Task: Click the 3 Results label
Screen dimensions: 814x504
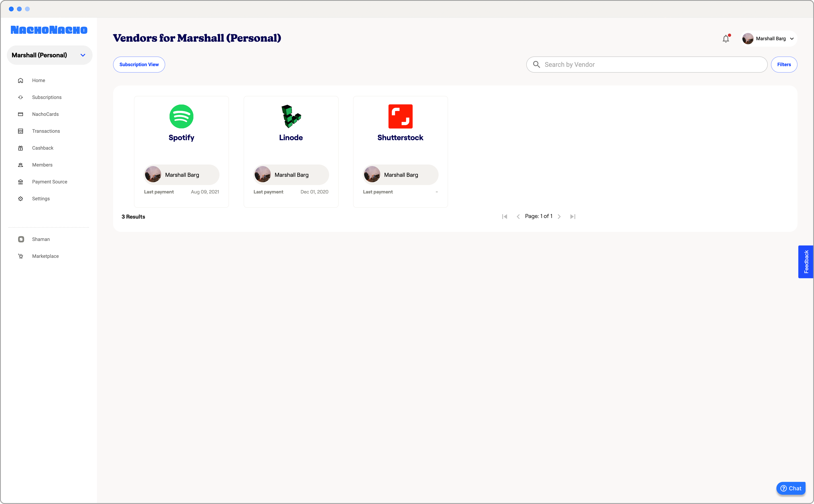Action: pos(133,217)
